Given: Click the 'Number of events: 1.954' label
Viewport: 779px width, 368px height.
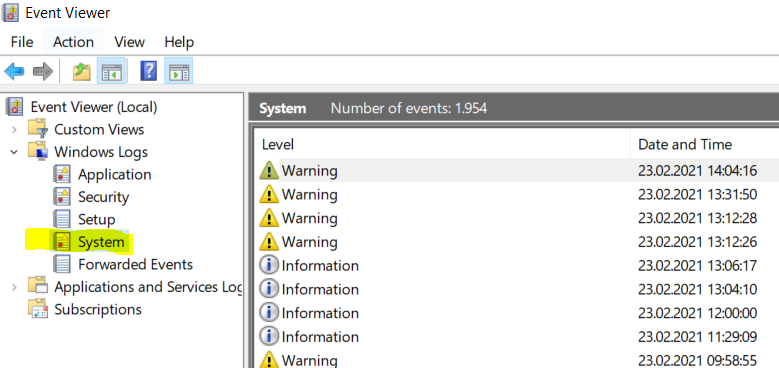Looking at the screenshot, I should point(409,108).
